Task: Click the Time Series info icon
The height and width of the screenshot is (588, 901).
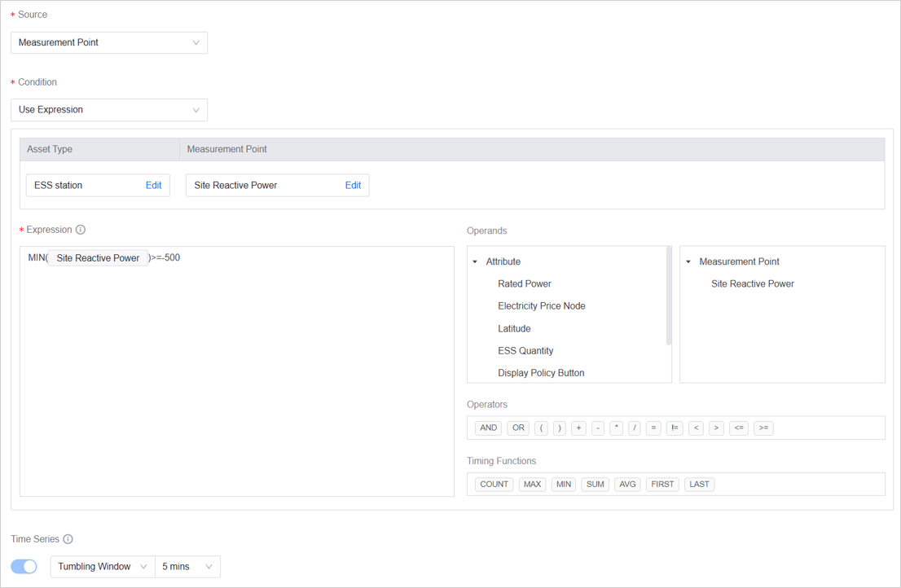Action: 68,539
